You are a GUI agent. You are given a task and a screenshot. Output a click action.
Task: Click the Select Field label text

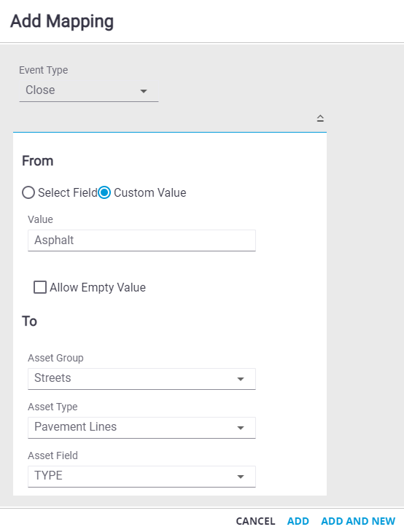coord(68,192)
